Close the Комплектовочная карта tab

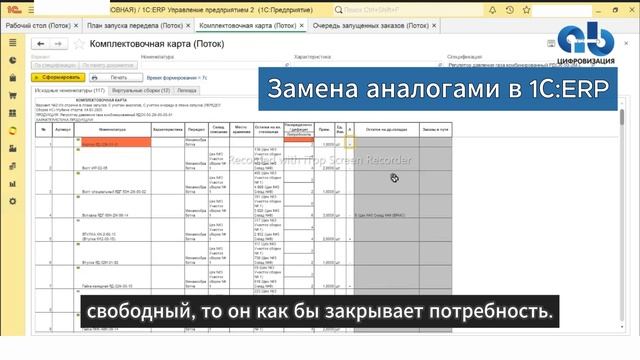(x=301, y=25)
